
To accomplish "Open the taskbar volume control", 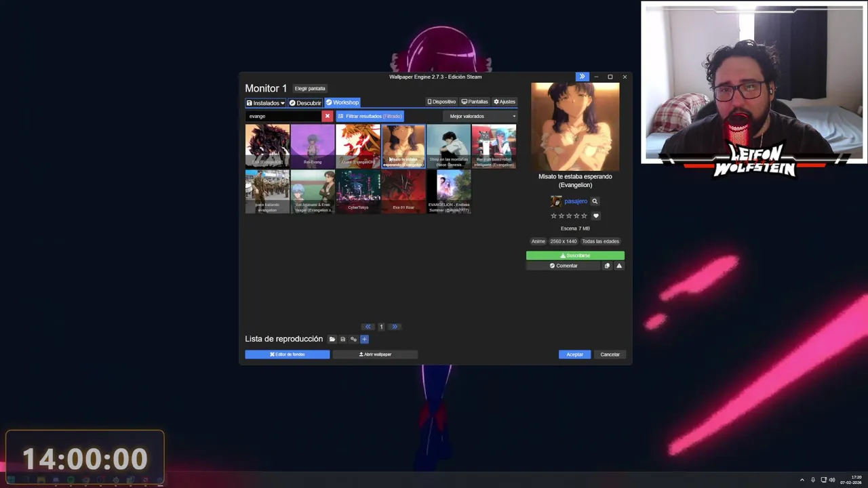I will point(832,480).
